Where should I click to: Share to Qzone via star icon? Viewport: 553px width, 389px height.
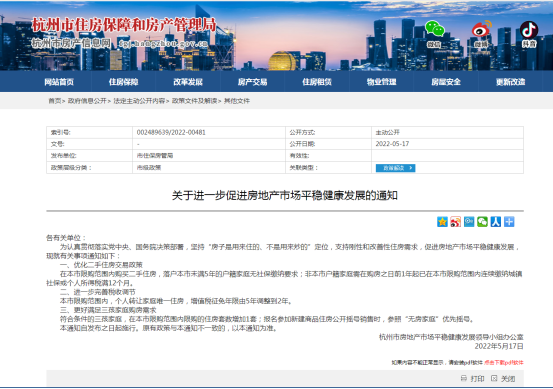pos(442,222)
